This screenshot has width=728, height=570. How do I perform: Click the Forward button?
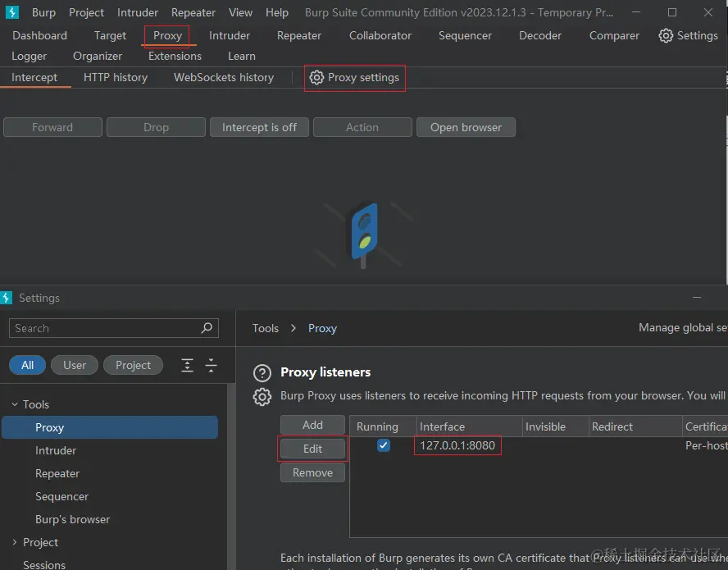click(x=52, y=127)
